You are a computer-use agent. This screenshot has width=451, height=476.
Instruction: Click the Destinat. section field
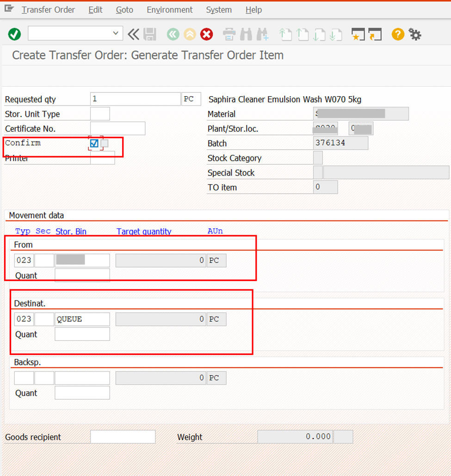pos(44,319)
